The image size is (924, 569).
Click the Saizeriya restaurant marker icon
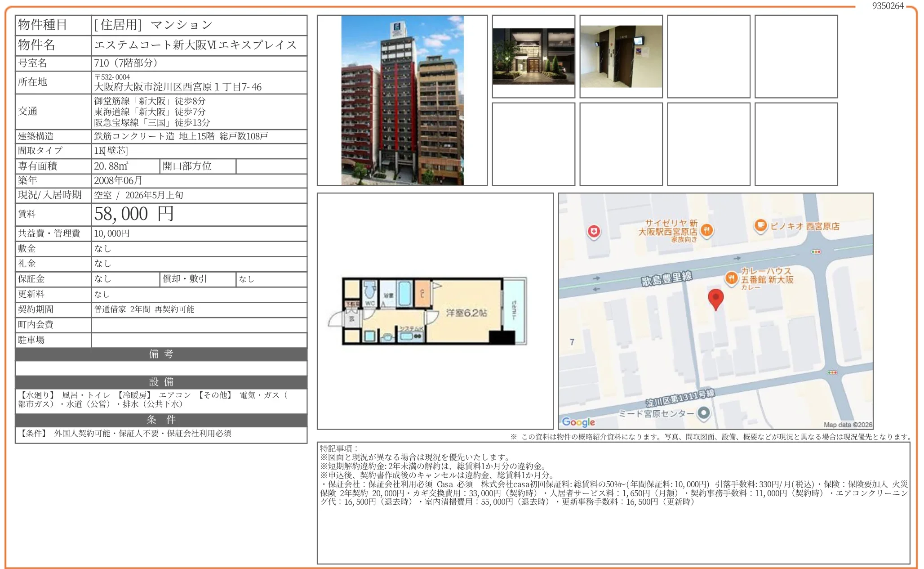tap(707, 231)
